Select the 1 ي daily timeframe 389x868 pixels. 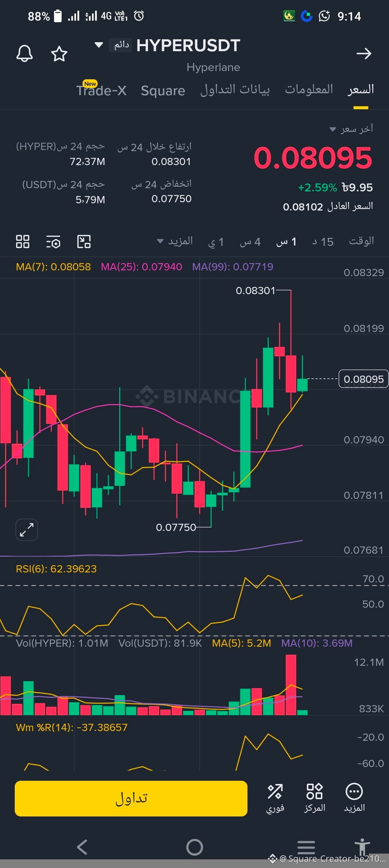(216, 242)
